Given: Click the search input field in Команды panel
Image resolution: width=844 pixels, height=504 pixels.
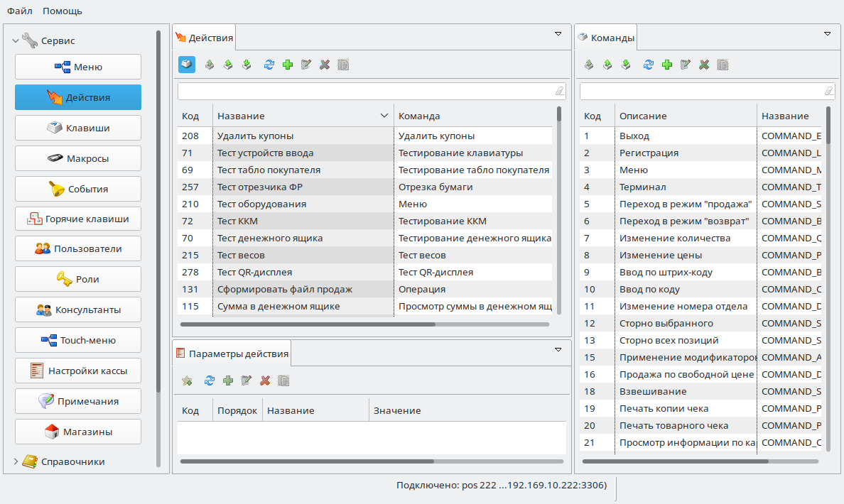Looking at the screenshot, I should [700, 91].
